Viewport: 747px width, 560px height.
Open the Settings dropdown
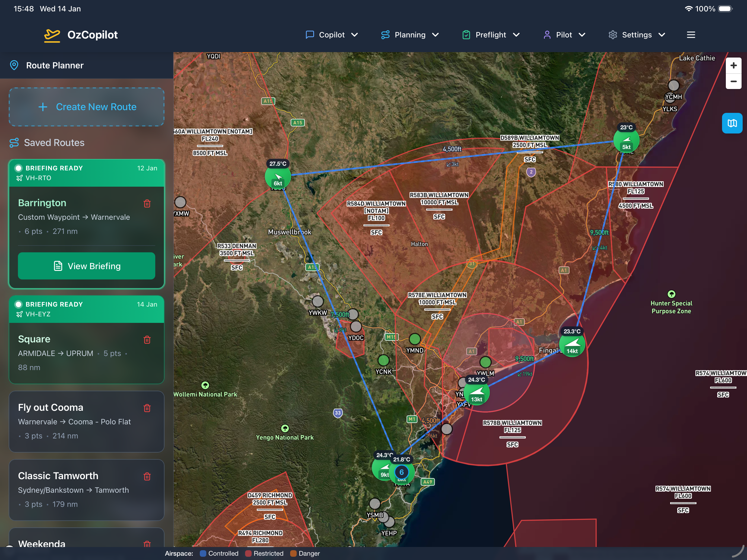pyautogui.click(x=637, y=35)
